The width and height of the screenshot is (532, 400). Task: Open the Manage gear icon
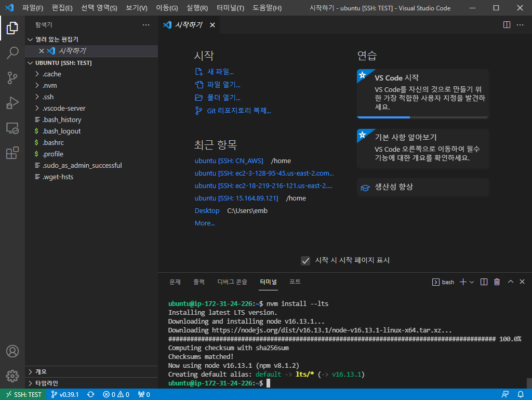pyautogui.click(x=12, y=376)
